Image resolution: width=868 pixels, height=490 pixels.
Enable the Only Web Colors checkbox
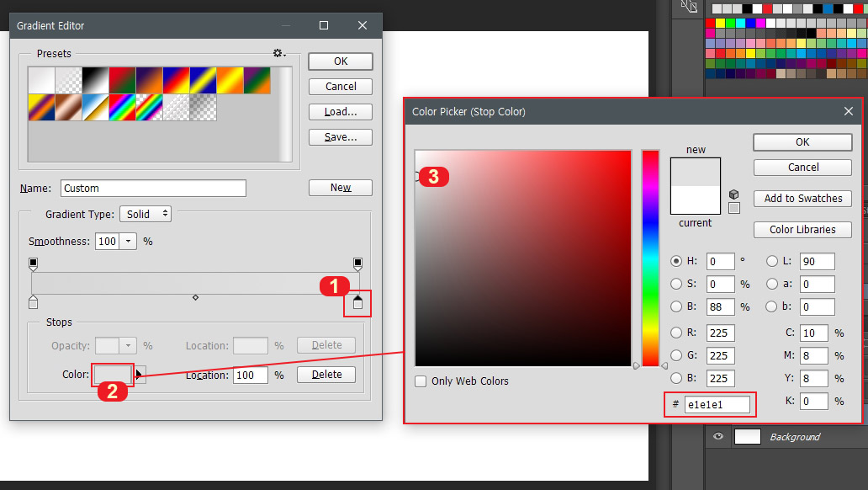tap(421, 381)
